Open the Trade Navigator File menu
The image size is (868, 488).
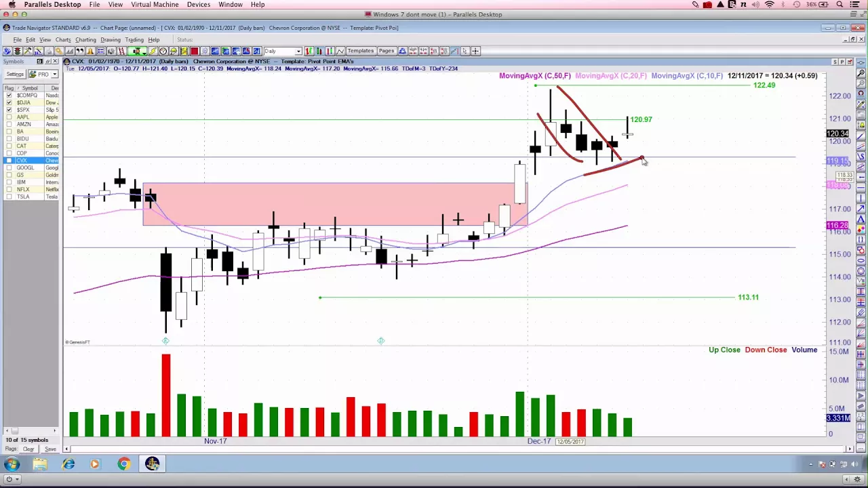tap(17, 39)
